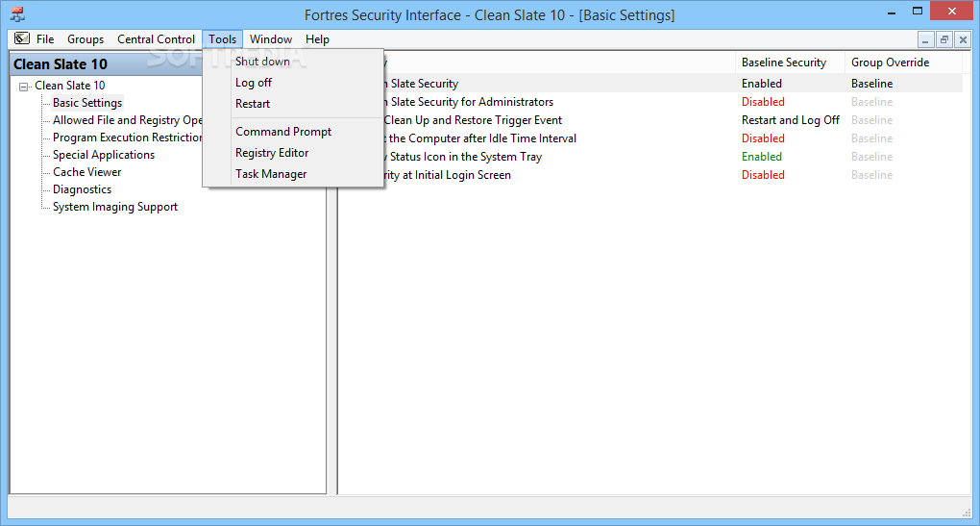Click the Group Override column header
The image size is (980, 526).
(903, 63)
